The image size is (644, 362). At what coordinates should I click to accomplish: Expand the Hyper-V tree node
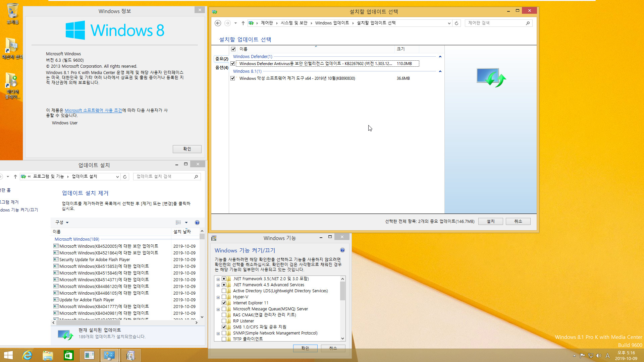point(218,297)
